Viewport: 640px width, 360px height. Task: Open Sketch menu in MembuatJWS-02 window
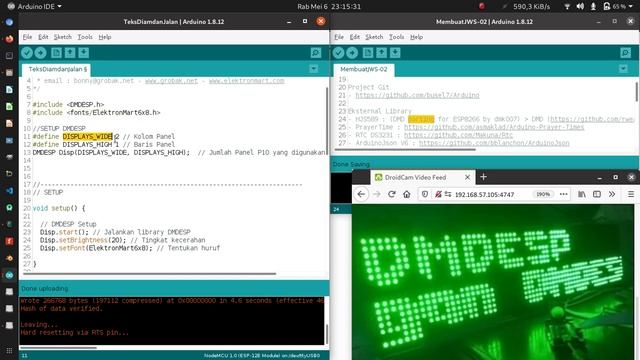(374, 37)
